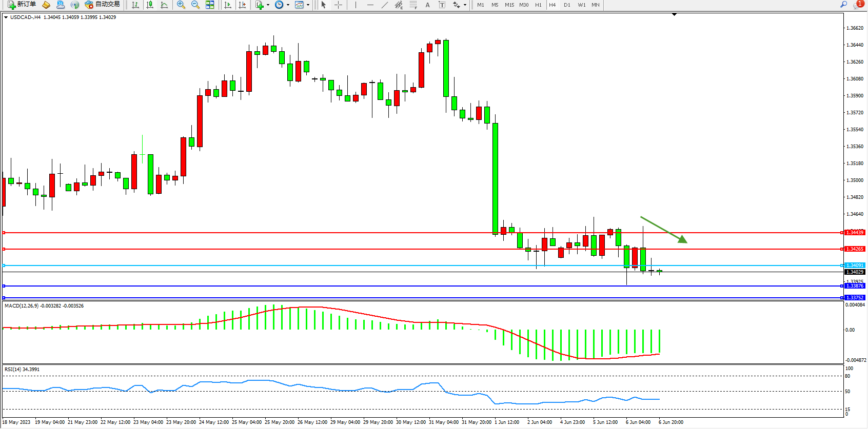Click the New Order (新订单) button

(x=22, y=5)
